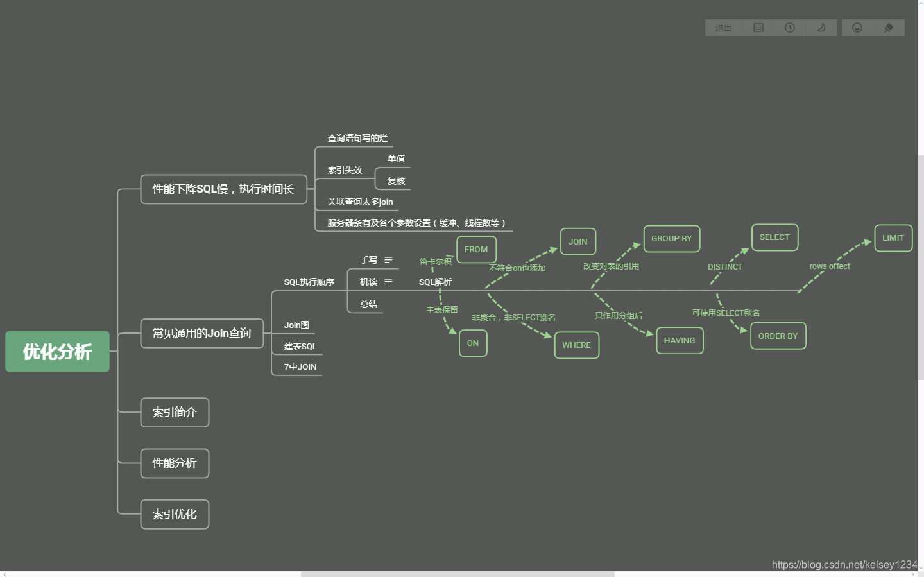Click the 总结 subtopic
The image size is (924, 577).
pos(369,304)
